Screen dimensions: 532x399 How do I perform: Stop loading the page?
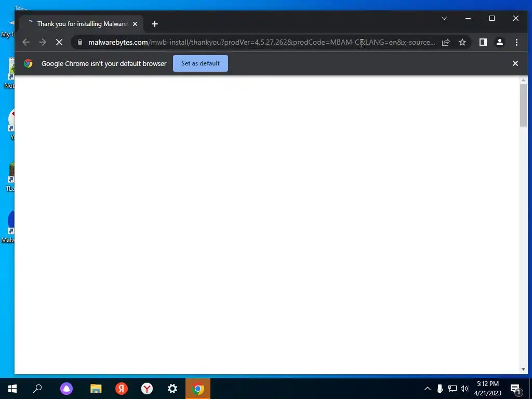click(x=59, y=42)
